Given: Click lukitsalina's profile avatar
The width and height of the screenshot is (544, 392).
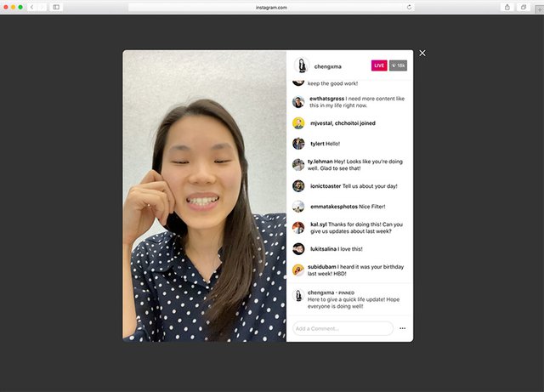Looking at the screenshot, I should point(298,249).
